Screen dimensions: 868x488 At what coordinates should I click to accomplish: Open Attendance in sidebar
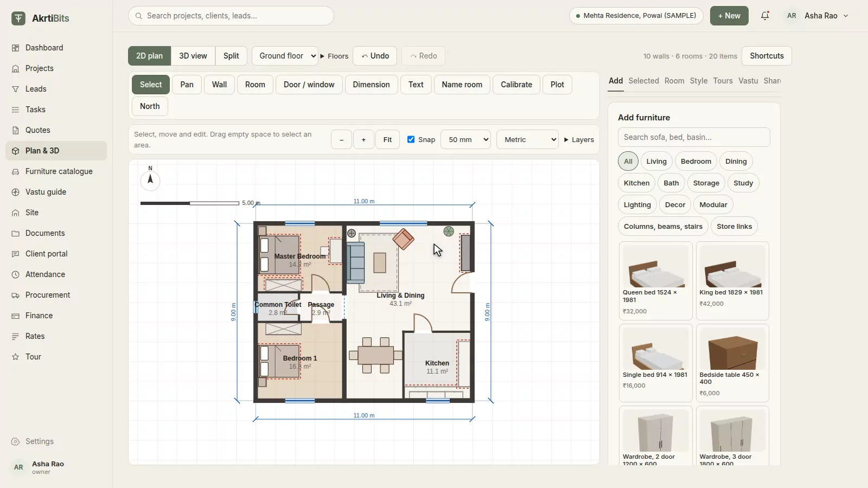(56, 274)
